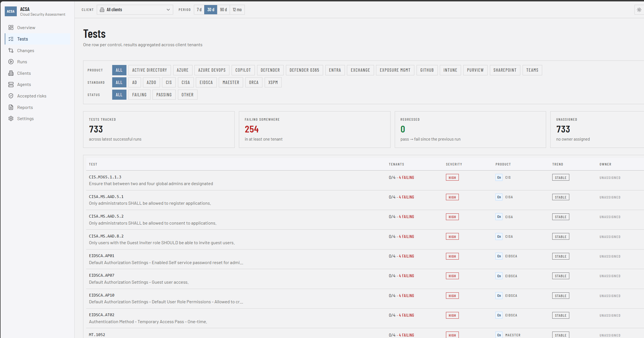
Task: Filter standard by EIDSCA
Action: pos(206,82)
